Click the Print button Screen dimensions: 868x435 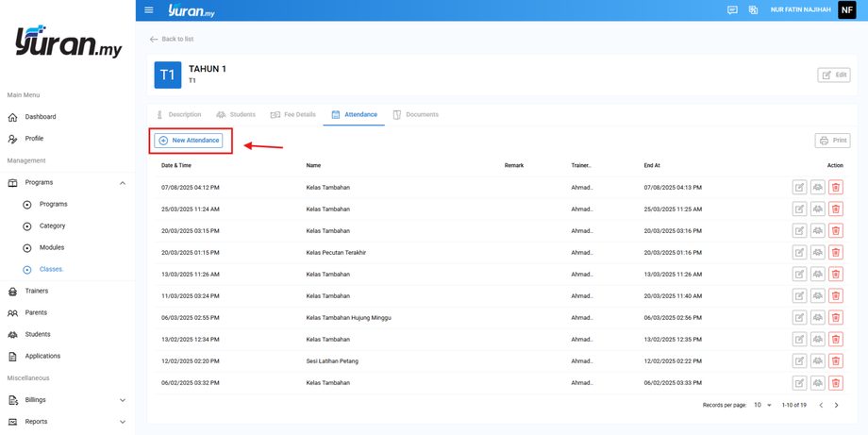pos(832,141)
